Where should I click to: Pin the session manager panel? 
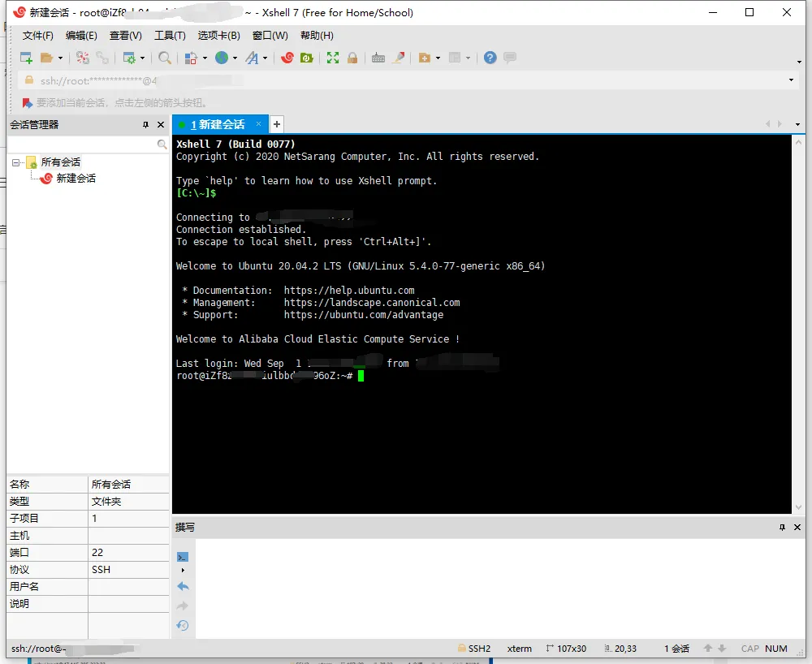145,125
